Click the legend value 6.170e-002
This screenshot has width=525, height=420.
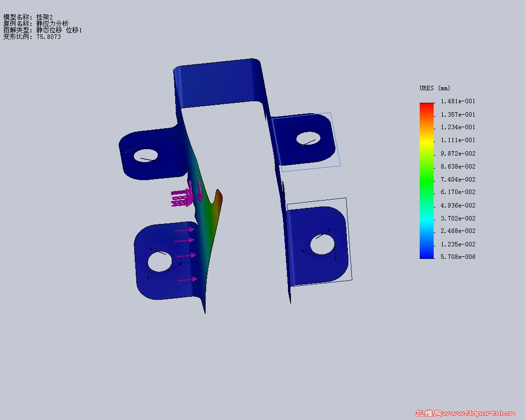point(458,192)
